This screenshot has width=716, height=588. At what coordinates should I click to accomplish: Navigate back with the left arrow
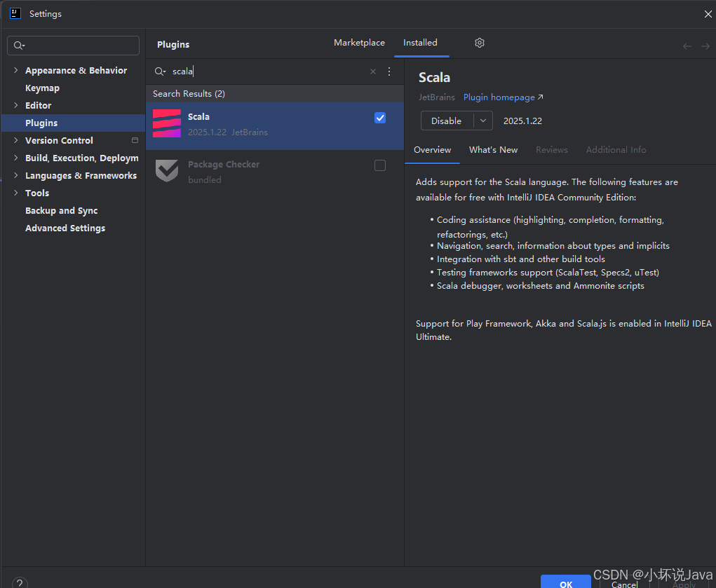coord(687,46)
